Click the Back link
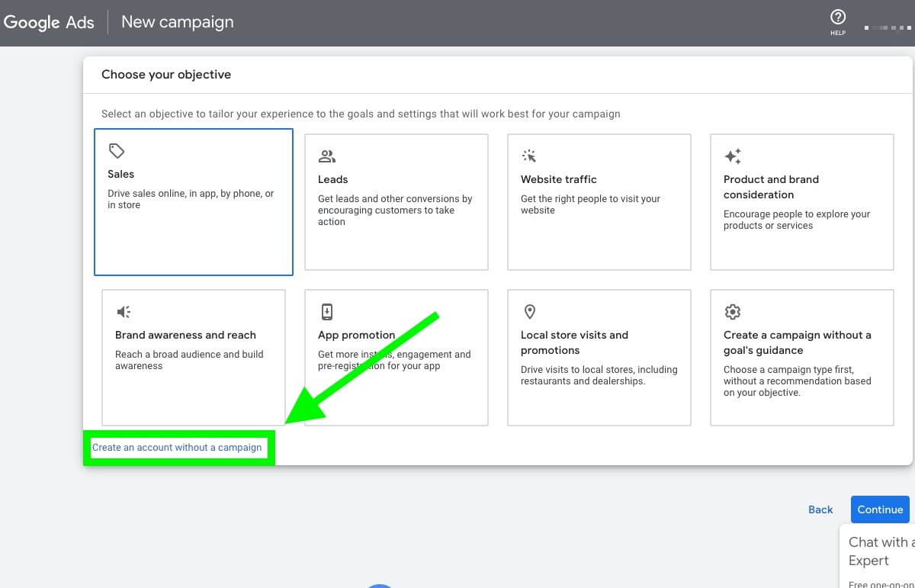915x588 pixels. point(820,509)
